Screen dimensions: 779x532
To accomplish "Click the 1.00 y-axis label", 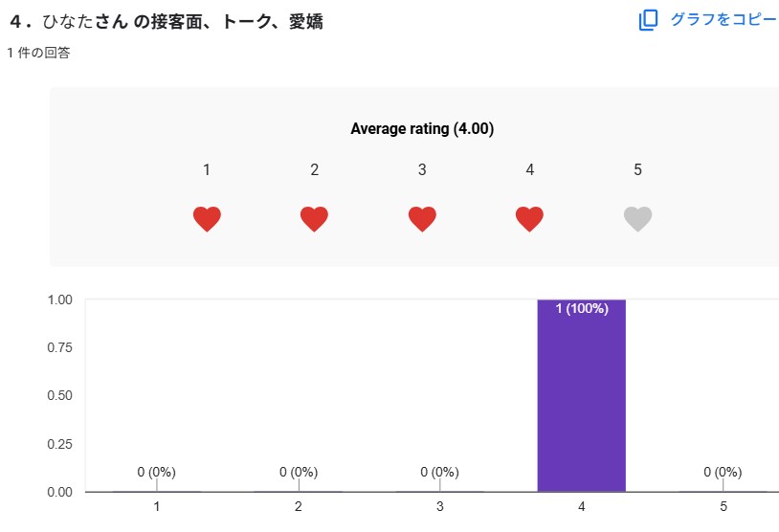I will 60,299.
